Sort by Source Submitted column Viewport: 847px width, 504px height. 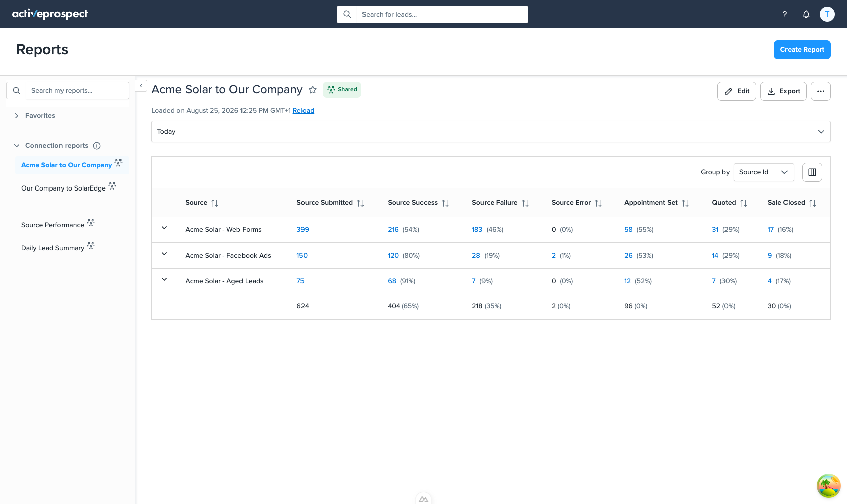coord(360,203)
